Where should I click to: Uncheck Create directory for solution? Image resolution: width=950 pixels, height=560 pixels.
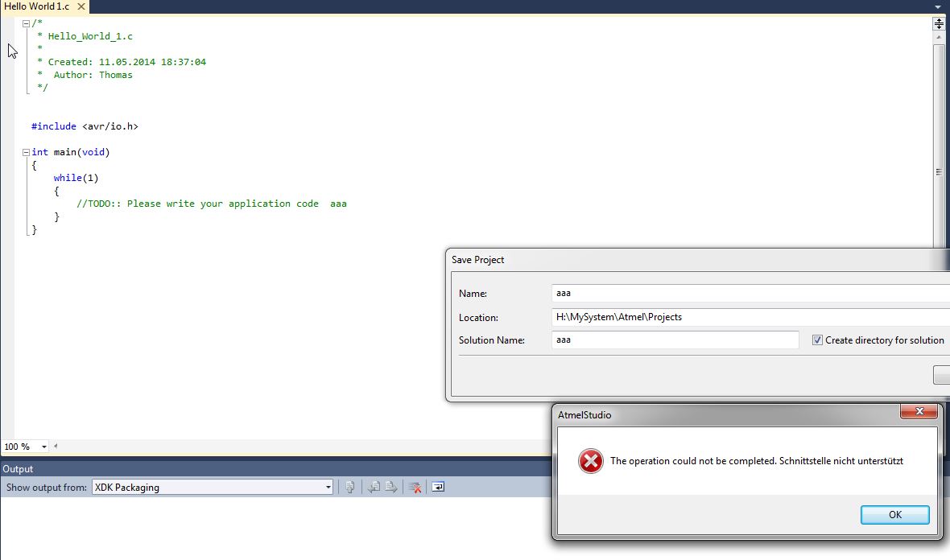[817, 340]
